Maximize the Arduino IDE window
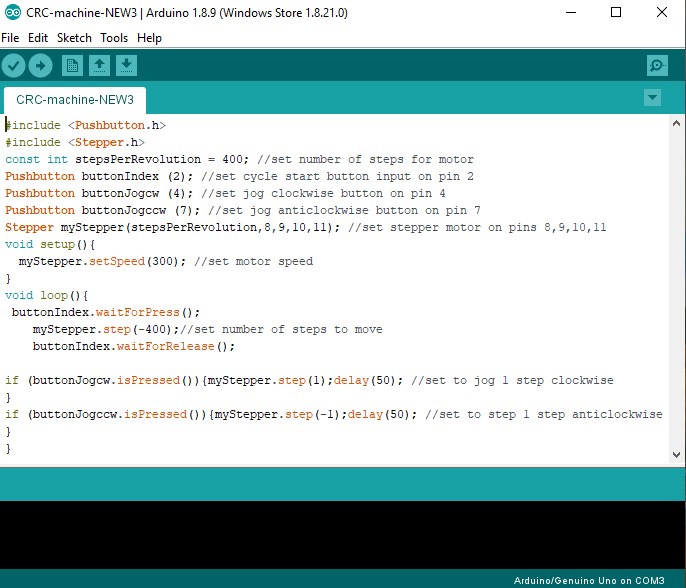 (616, 13)
